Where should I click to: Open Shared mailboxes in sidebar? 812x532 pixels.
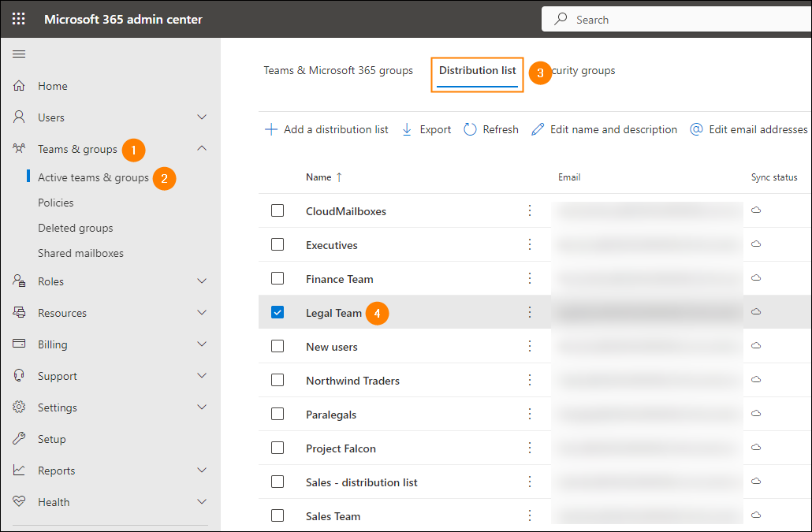point(80,253)
